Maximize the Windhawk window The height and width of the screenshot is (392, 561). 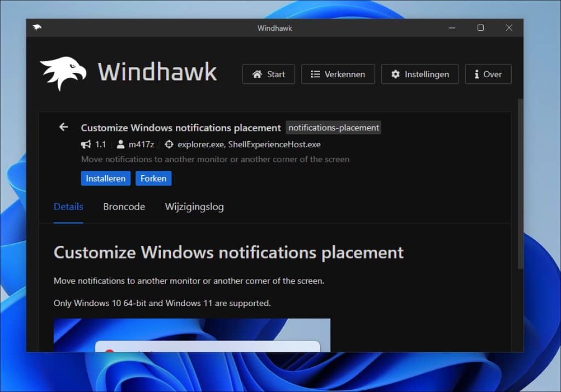480,27
